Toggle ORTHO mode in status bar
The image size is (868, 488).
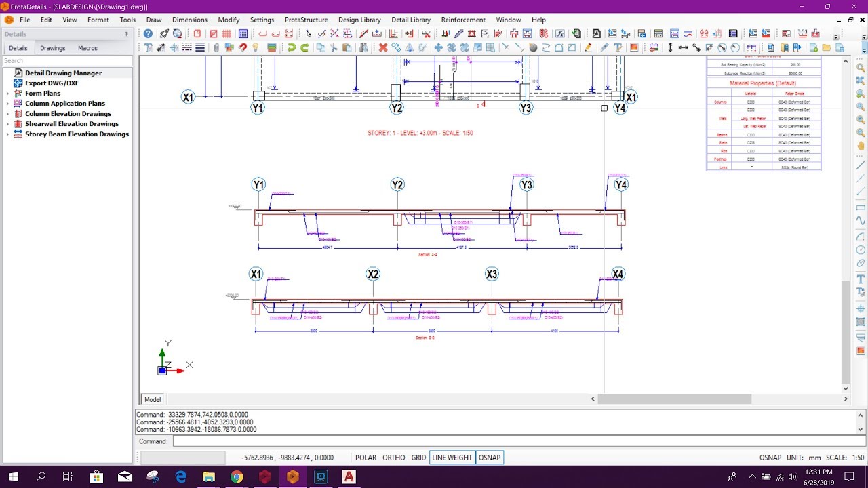(393, 457)
